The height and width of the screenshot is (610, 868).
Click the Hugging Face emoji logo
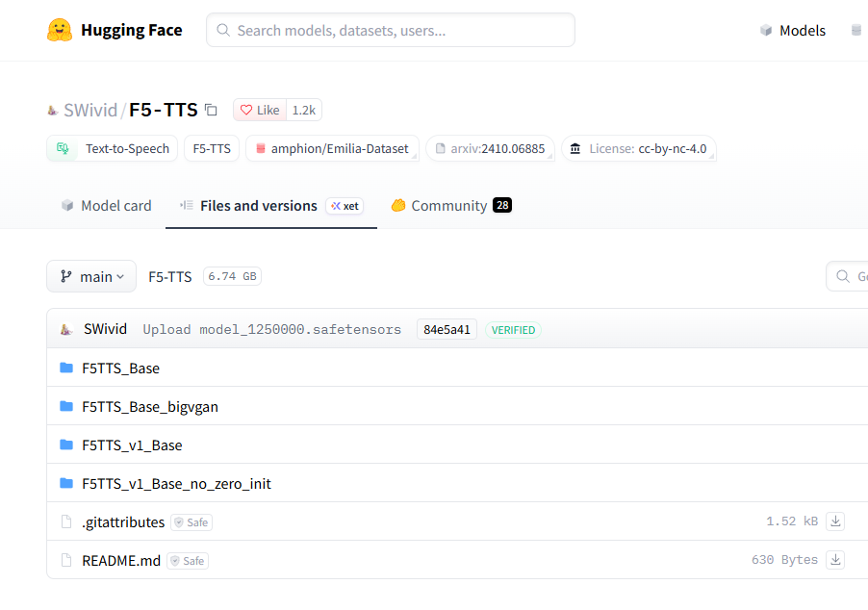[x=60, y=30]
